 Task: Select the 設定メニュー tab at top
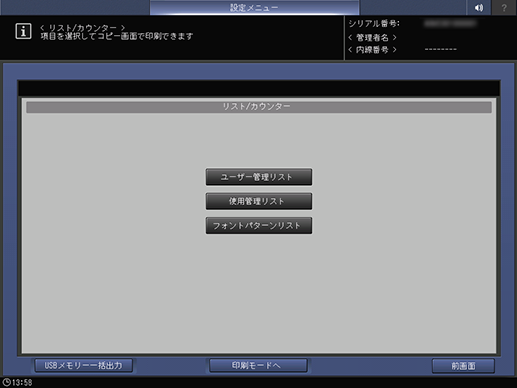(x=255, y=7)
